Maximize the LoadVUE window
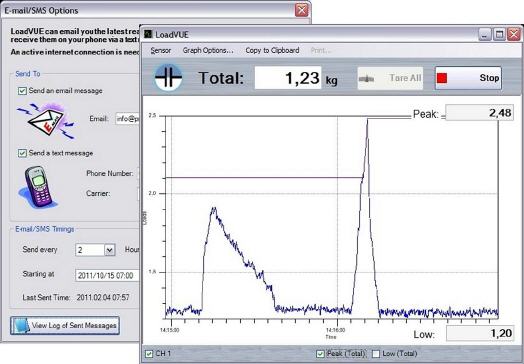Image resolution: width=524 pixels, height=364 pixels. (499, 34)
